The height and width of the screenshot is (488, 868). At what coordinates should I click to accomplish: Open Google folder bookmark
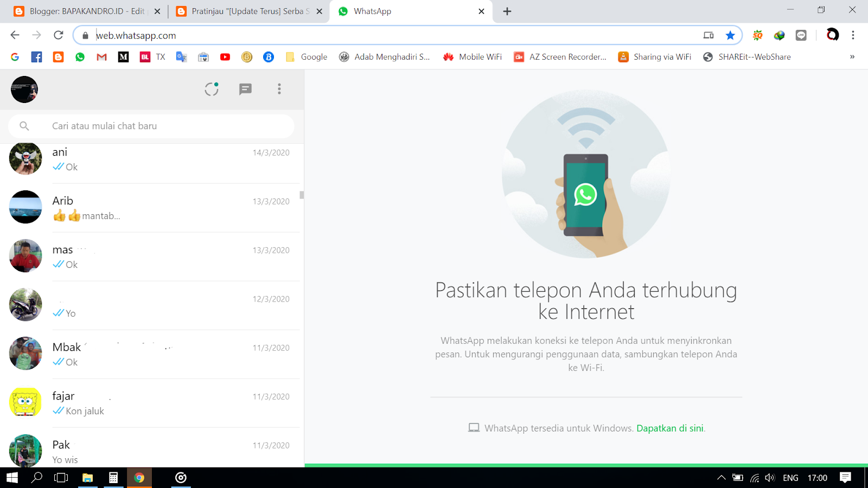click(x=307, y=57)
